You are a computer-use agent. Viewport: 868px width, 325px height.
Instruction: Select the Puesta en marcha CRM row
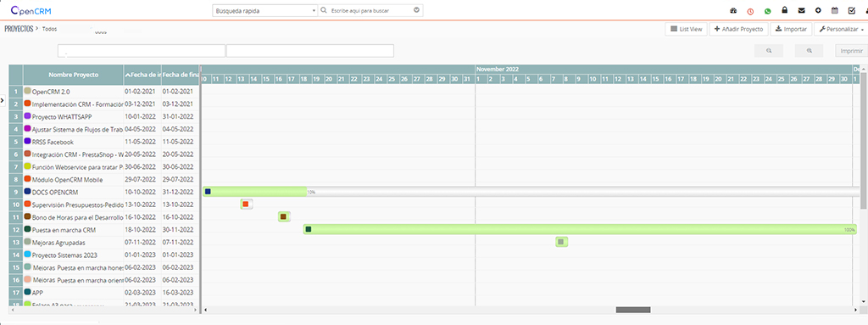104,230
